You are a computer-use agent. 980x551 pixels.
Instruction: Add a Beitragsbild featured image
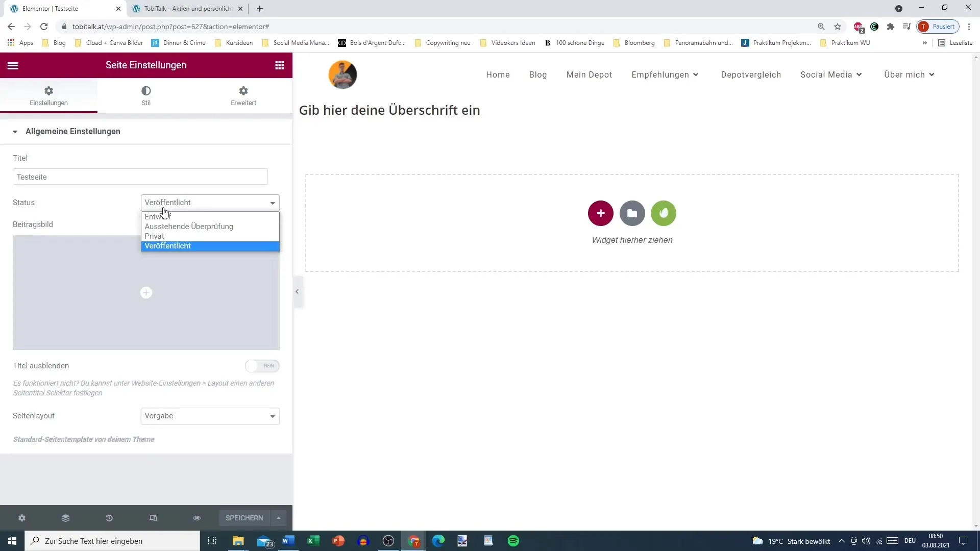(x=146, y=292)
